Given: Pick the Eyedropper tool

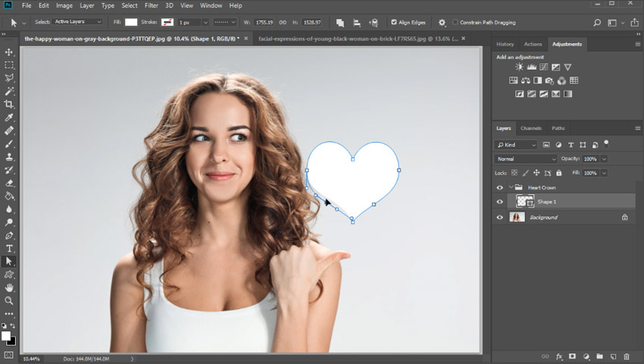Looking at the screenshot, I should pos(9,118).
